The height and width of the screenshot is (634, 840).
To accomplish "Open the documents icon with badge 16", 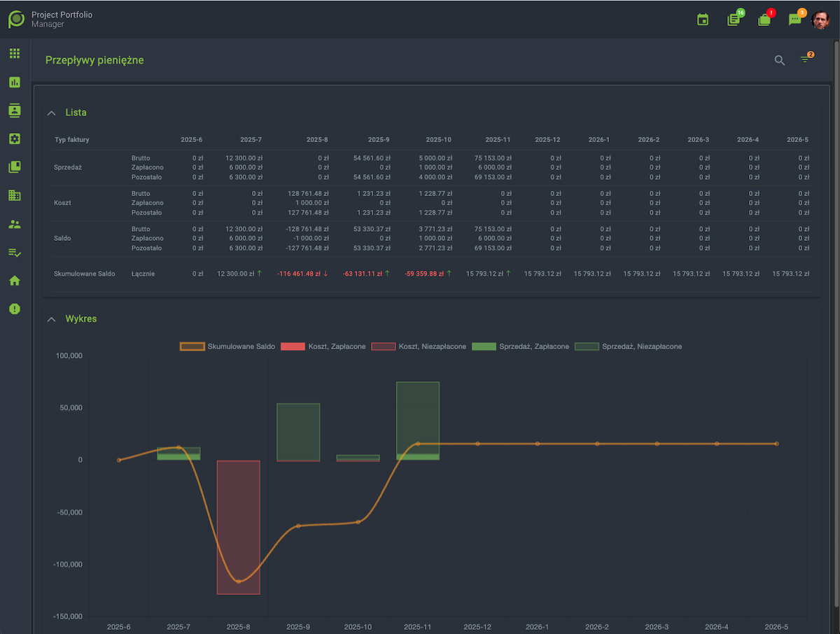I will point(734,20).
